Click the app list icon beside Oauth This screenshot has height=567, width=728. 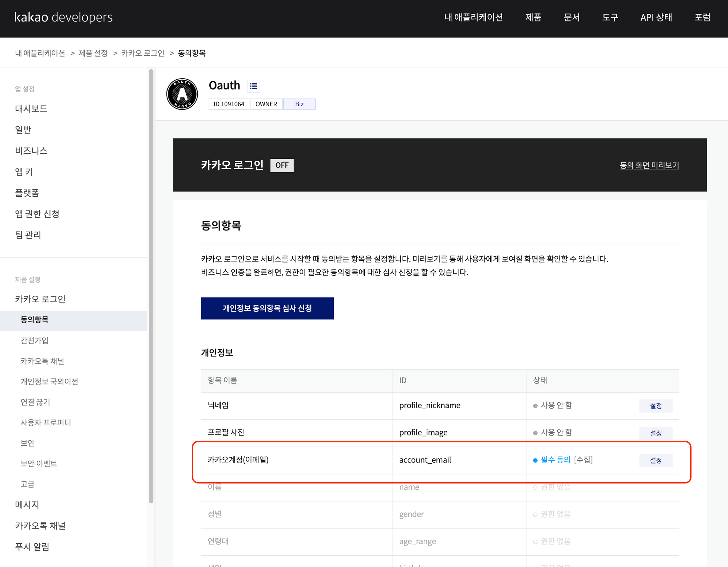(253, 86)
